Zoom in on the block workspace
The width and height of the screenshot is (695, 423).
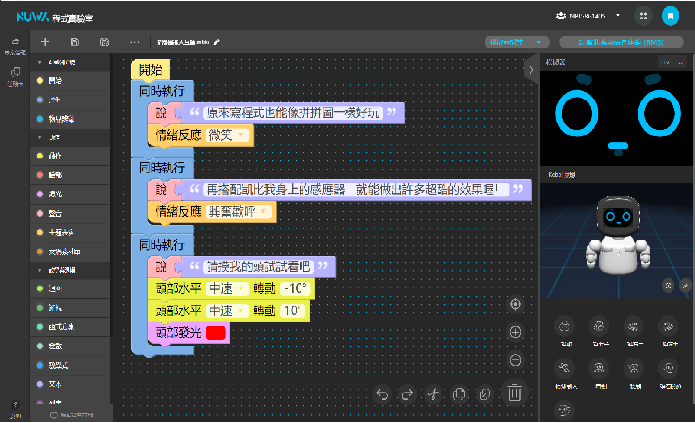coord(515,332)
